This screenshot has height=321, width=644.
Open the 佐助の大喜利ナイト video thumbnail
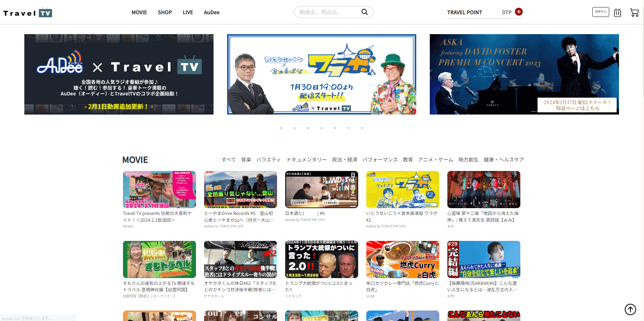coord(159,189)
